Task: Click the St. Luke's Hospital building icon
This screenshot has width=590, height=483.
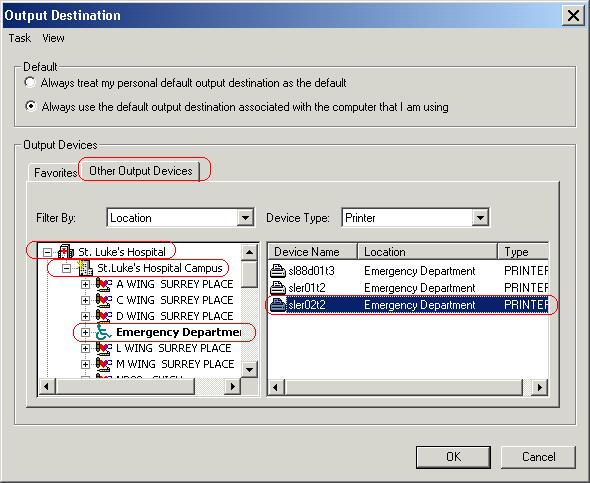Action: (66, 251)
